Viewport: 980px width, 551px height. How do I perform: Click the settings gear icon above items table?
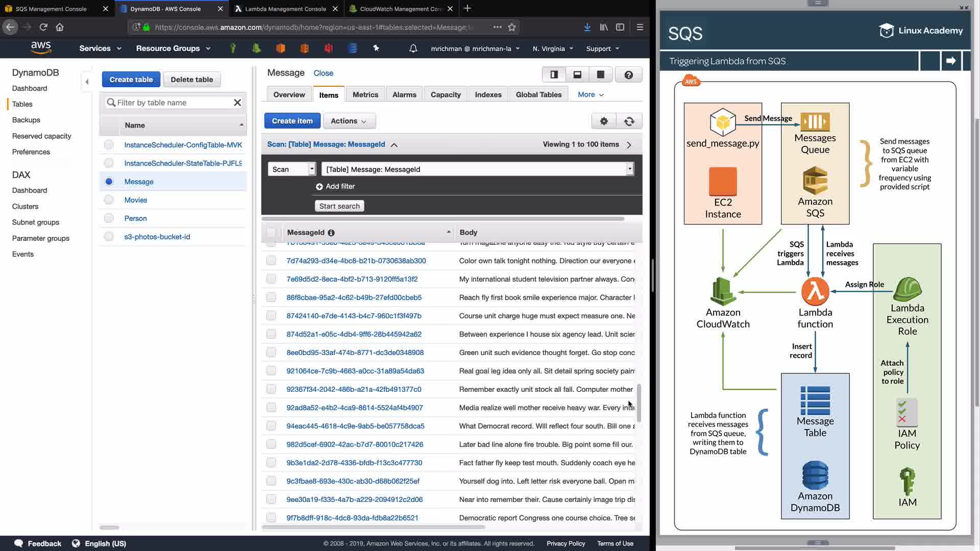point(604,121)
